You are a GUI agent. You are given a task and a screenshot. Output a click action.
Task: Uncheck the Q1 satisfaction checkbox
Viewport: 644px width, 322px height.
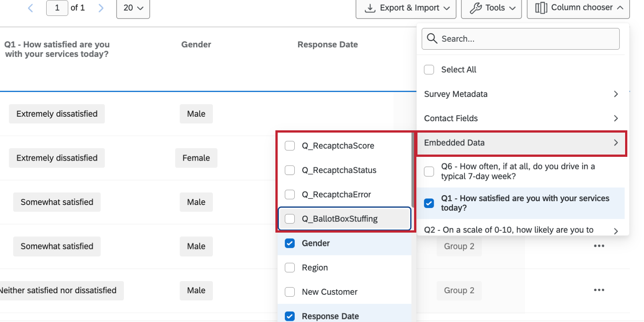click(x=429, y=203)
